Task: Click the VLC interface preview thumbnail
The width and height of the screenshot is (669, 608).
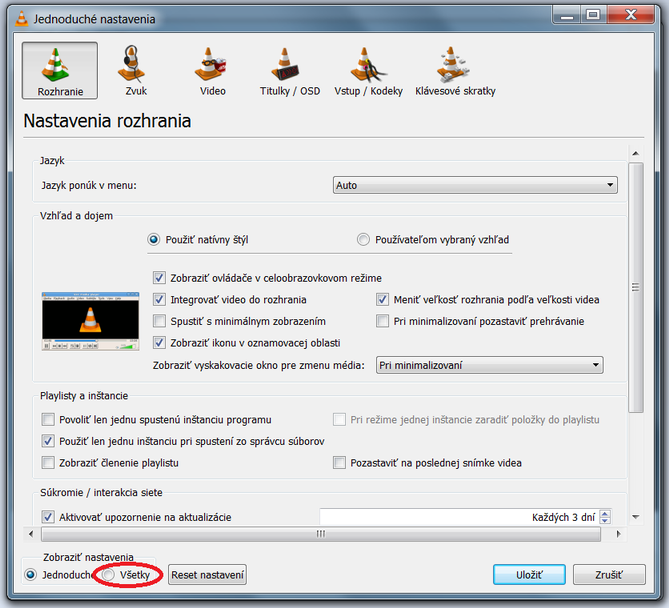Action: tap(90, 321)
